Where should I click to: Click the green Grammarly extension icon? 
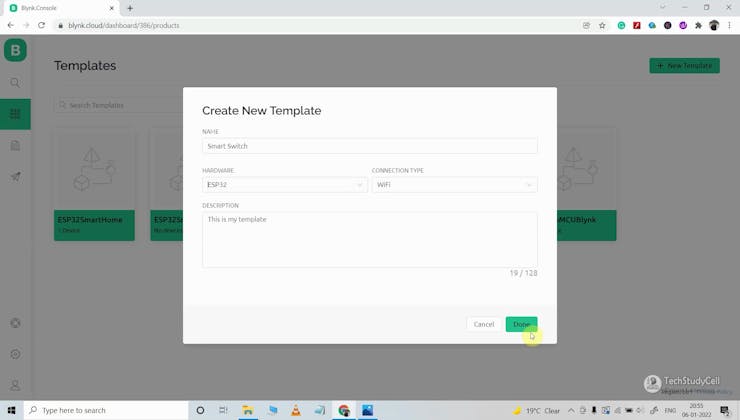point(622,25)
